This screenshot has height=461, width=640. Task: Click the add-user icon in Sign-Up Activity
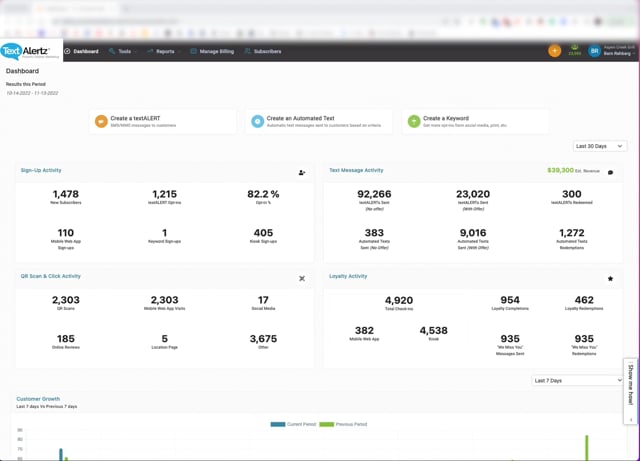pos(302,173)
